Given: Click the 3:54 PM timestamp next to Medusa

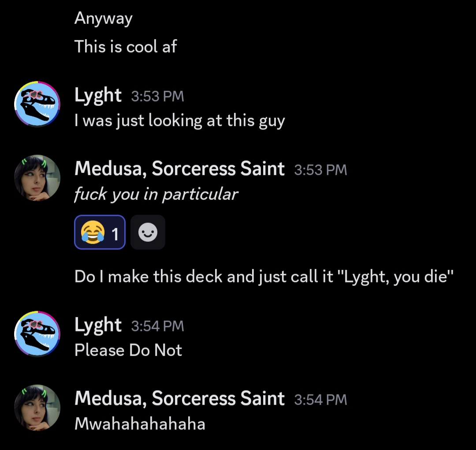Looking at the screenshot, I should click(320, 400).
